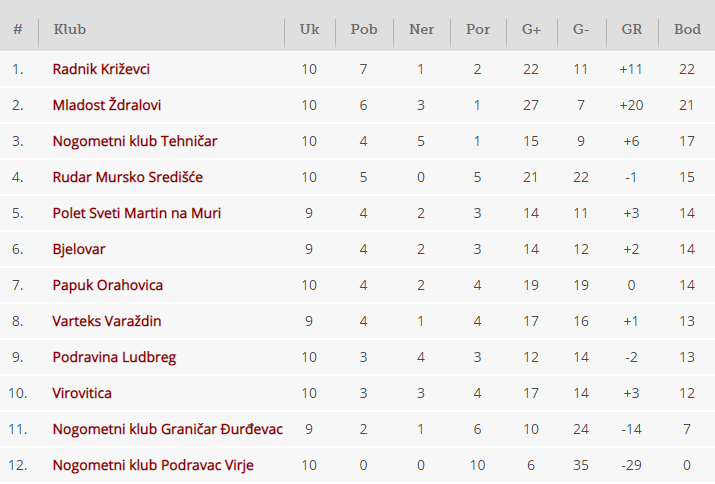Open Rudar Mursko Središće club page

(128, 177)
